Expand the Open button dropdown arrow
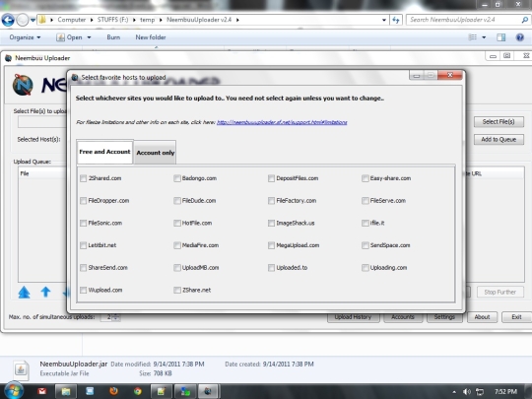This screenshot has width=532, height=399. (x=89, y=37)
